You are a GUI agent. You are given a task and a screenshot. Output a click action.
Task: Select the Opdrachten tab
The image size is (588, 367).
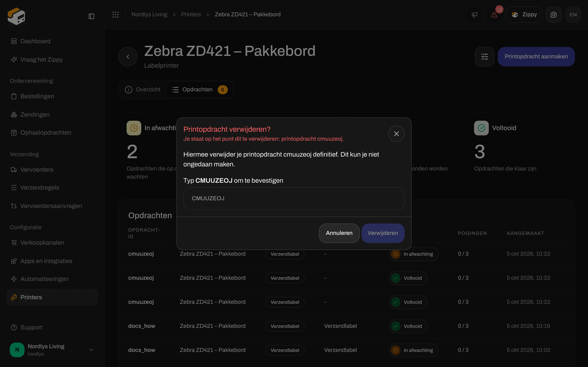tap(199, 90)
